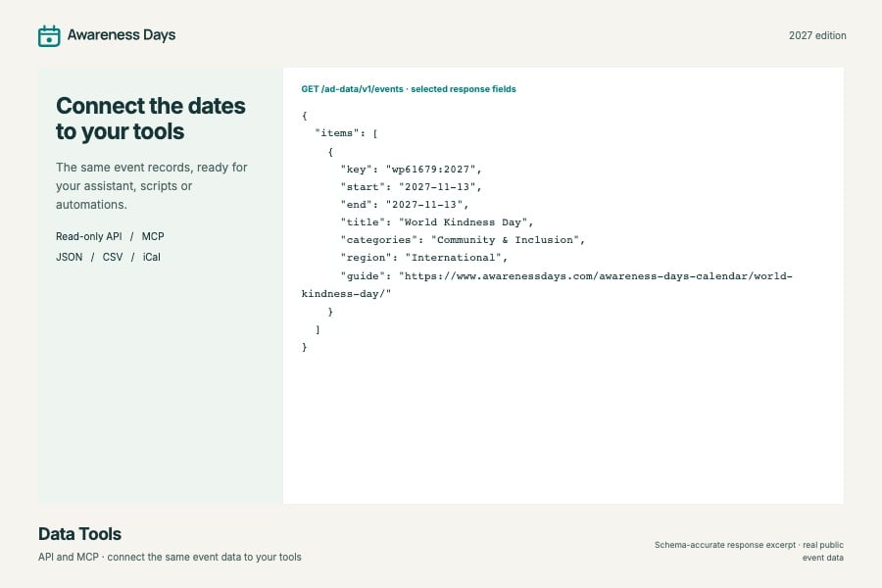Select the Read-only API text
Image resolution: width=882 pixels, height=588 pixels.
click(89, 236)
